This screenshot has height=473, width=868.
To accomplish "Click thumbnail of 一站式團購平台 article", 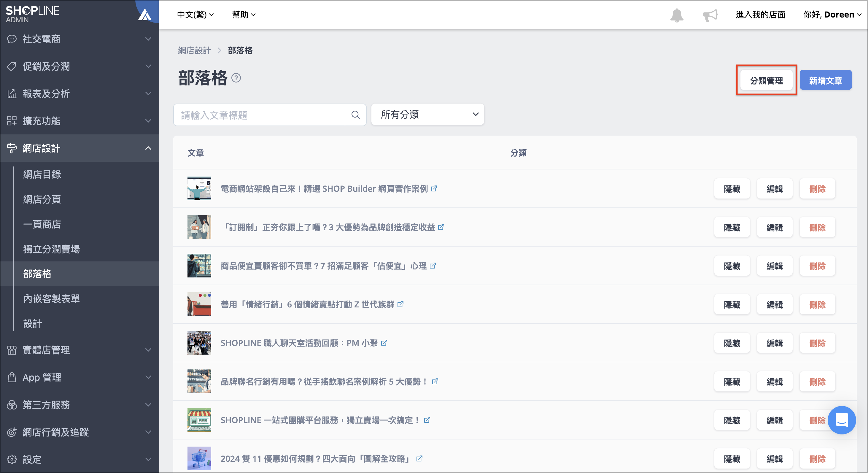I will [x=199, y=420].
